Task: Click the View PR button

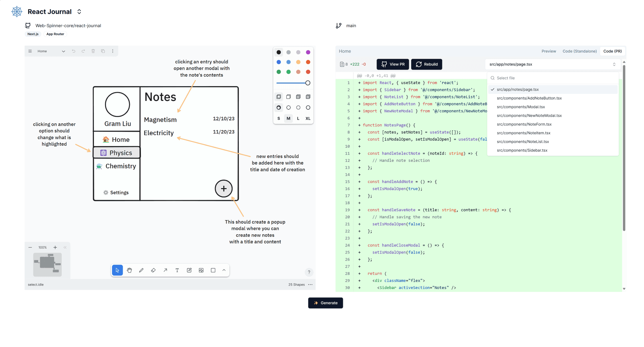Action: coord(393,64)
